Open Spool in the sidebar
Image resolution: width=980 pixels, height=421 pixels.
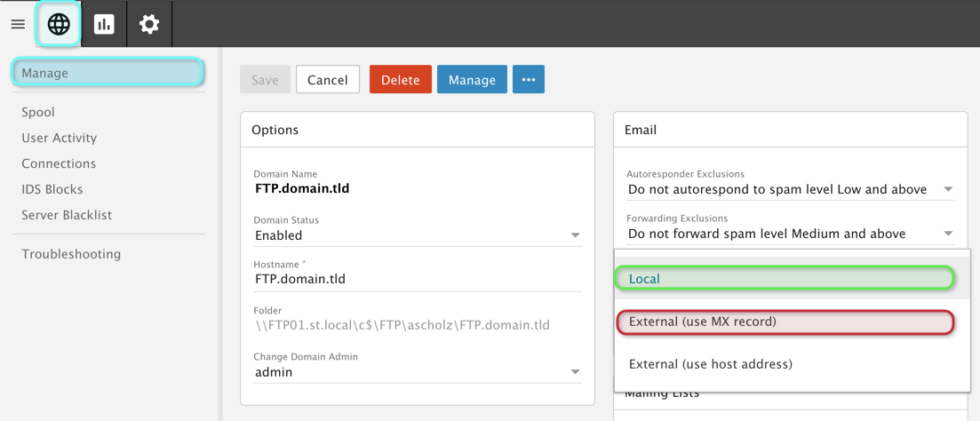[x=38, y=112]
